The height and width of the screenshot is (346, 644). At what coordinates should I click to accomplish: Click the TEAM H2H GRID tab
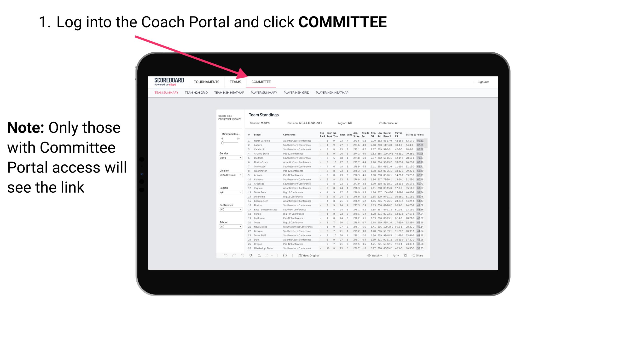(x=196, y=93)
